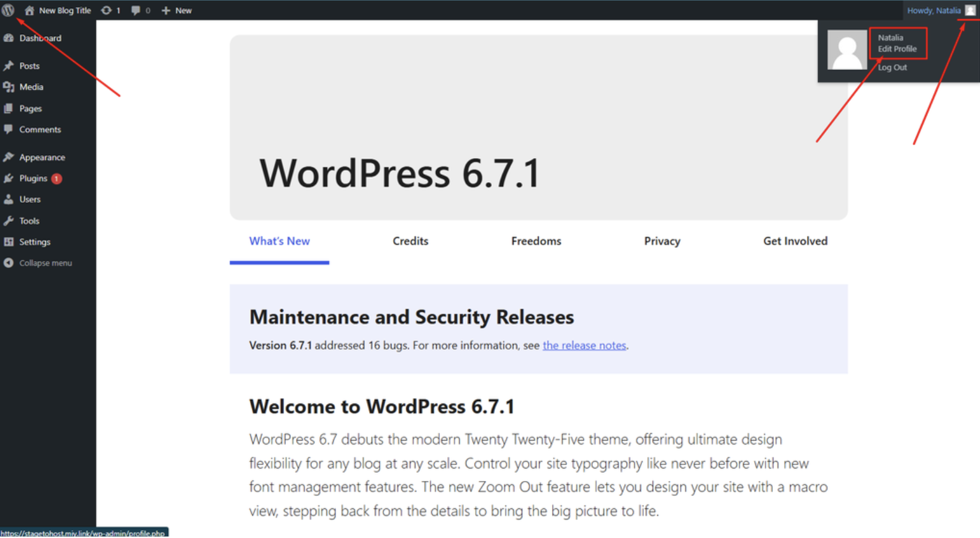Image resolution: width=980 pixels, height=538 pixels.
Task: Open the Appearance menu
Action: [x=42, y=157]
